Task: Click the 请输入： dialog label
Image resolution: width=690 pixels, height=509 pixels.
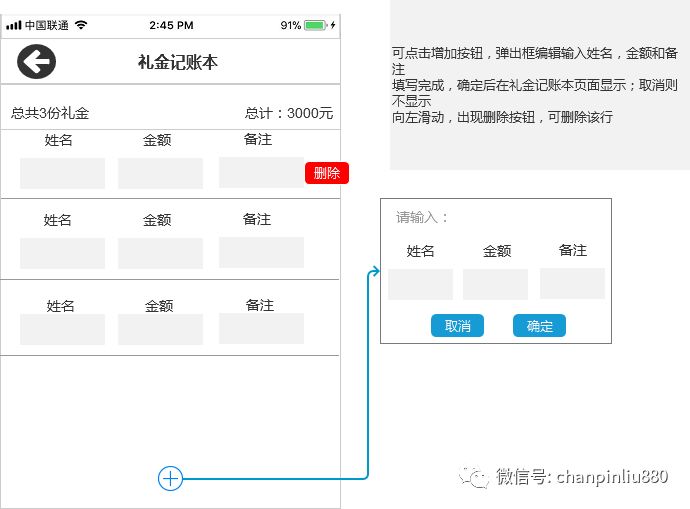Action: tap(422, 217)
